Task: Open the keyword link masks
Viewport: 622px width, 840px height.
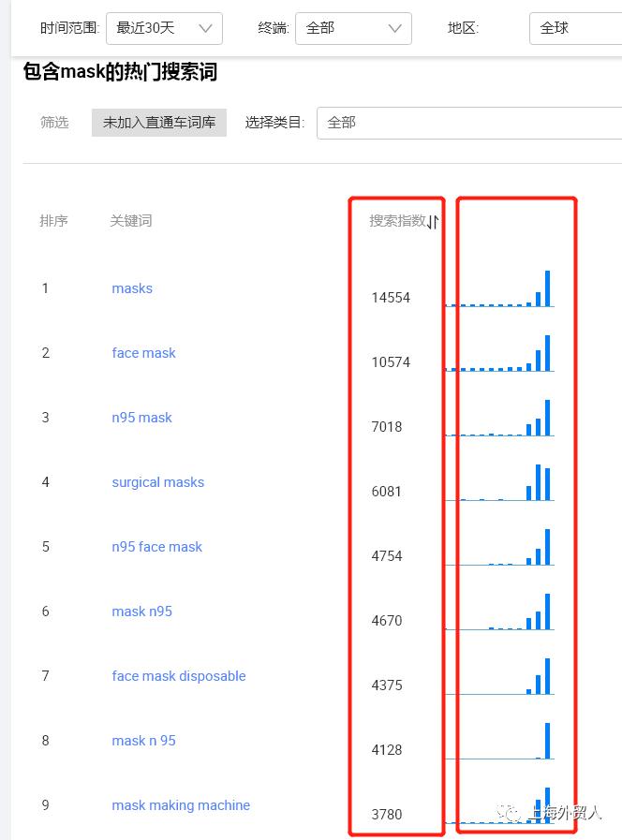Action: [x=132, y=288]
